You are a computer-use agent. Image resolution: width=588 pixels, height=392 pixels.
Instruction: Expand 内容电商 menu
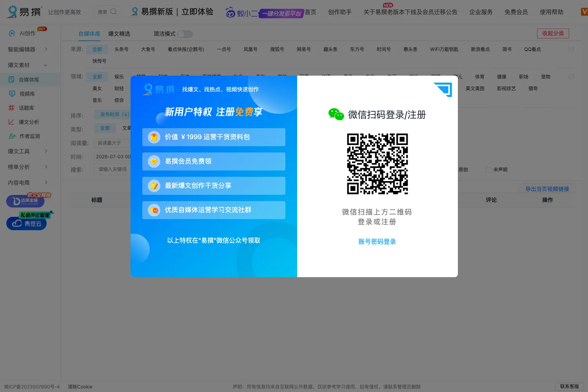click(x=27, y=183)
